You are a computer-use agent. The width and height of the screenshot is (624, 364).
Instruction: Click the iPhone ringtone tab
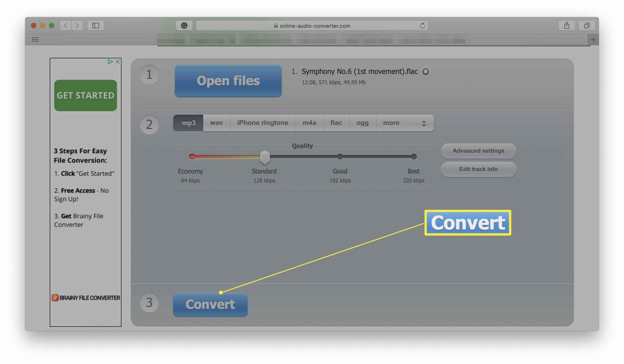[x=263, y=123]
